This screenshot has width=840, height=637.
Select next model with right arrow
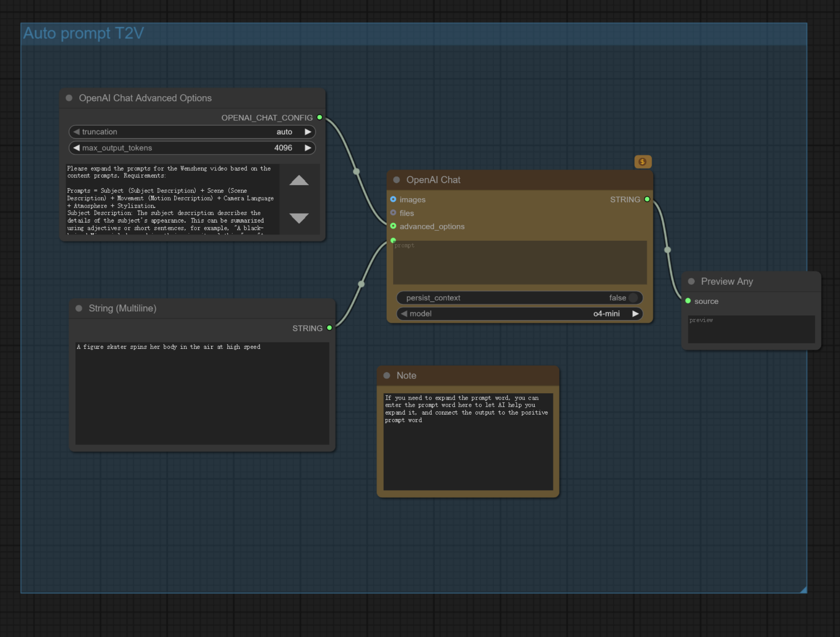point(635,314)
